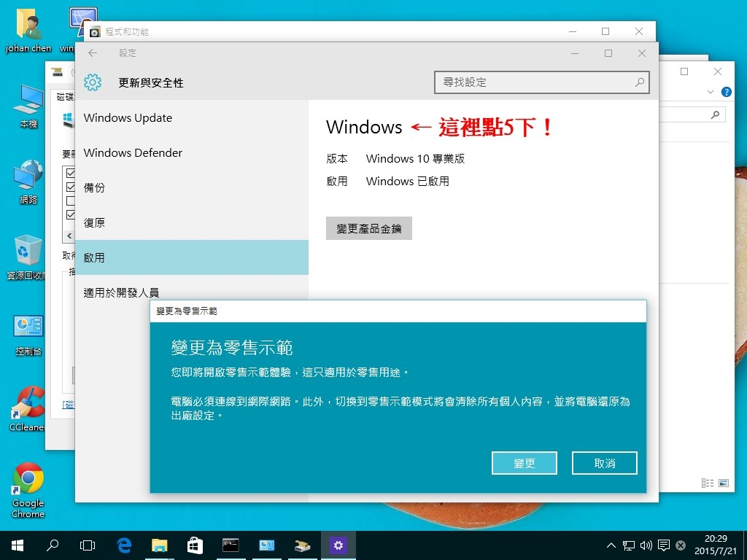This screenshot has width=747, height=560.
Task: Expand ribbon chevron in background explorer window
Action: [711, 92]
